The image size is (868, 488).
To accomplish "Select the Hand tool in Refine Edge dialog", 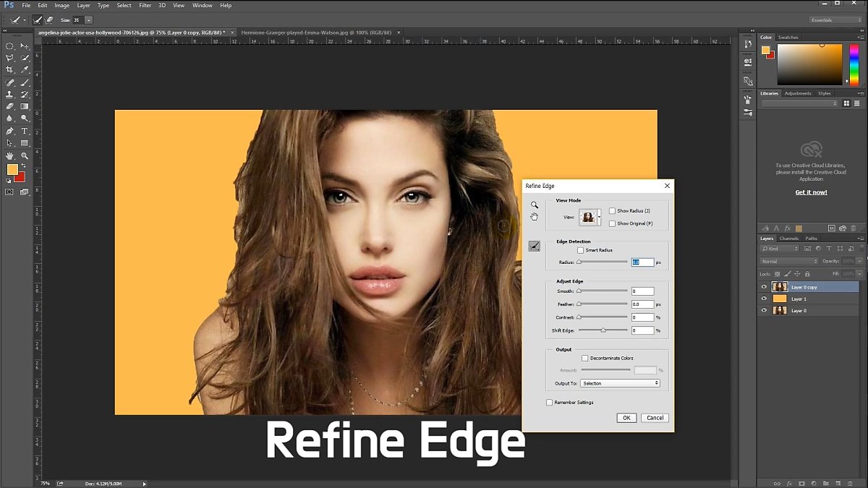I will click(x=534, y=216).
